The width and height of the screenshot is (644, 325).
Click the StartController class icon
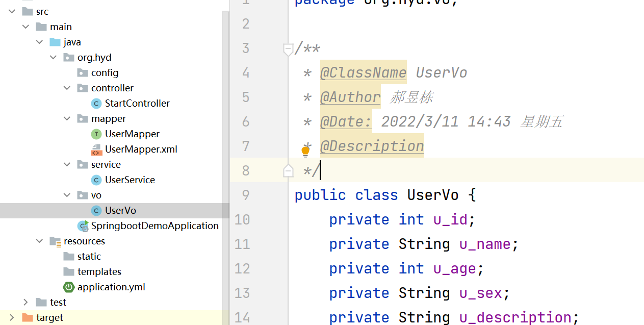(x=96, y=103)
